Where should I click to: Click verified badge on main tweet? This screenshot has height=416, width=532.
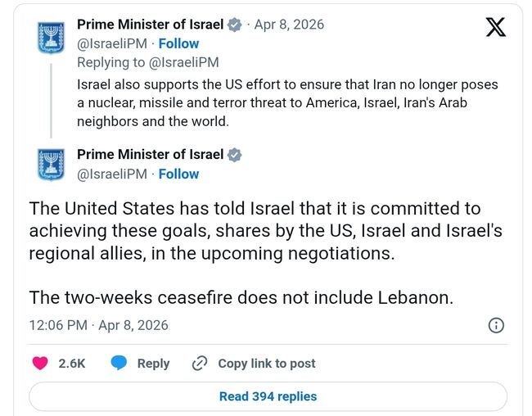235,155
